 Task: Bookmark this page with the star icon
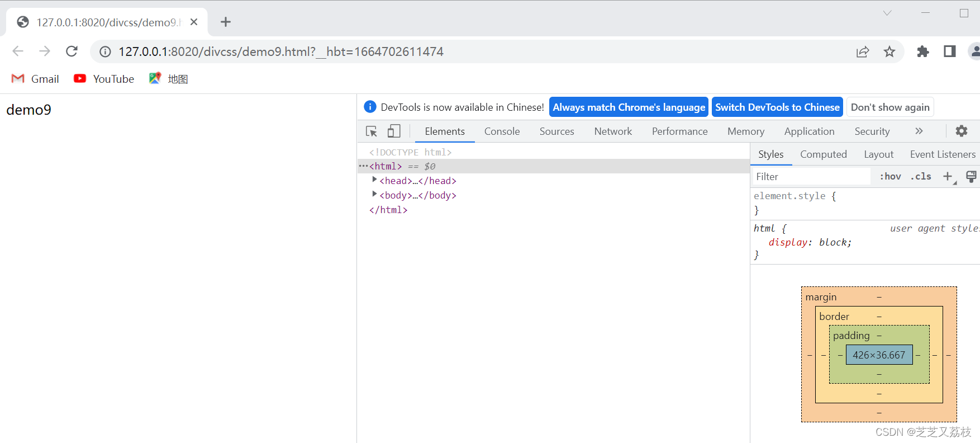[889, 51]
